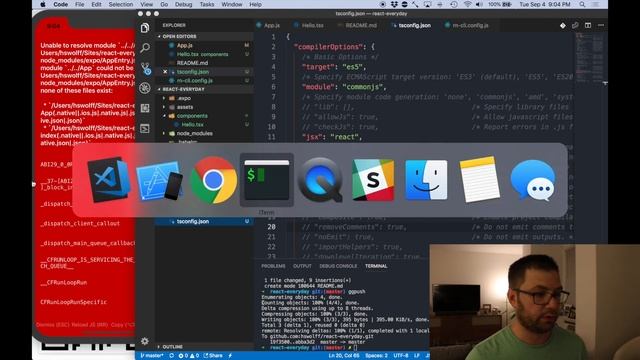
Task: Click the Split Editor icon
Action: [588, 25]
